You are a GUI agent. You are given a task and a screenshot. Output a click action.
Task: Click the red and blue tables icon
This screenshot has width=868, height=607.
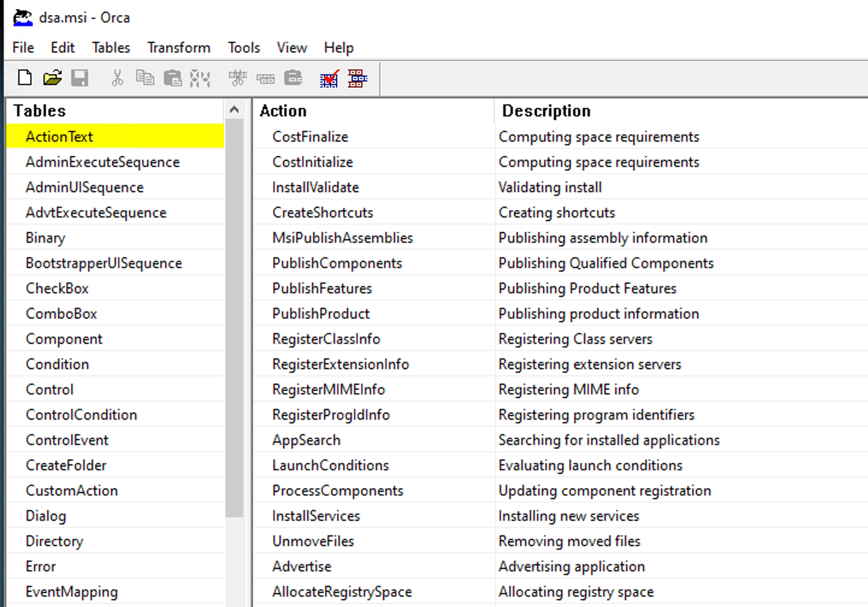358,78
